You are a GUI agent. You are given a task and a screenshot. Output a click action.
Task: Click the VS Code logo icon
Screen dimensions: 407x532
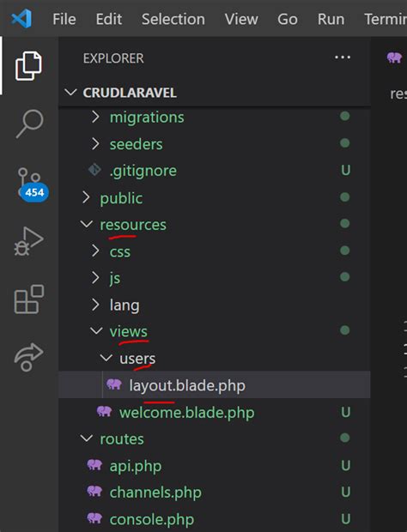[21, 19]
